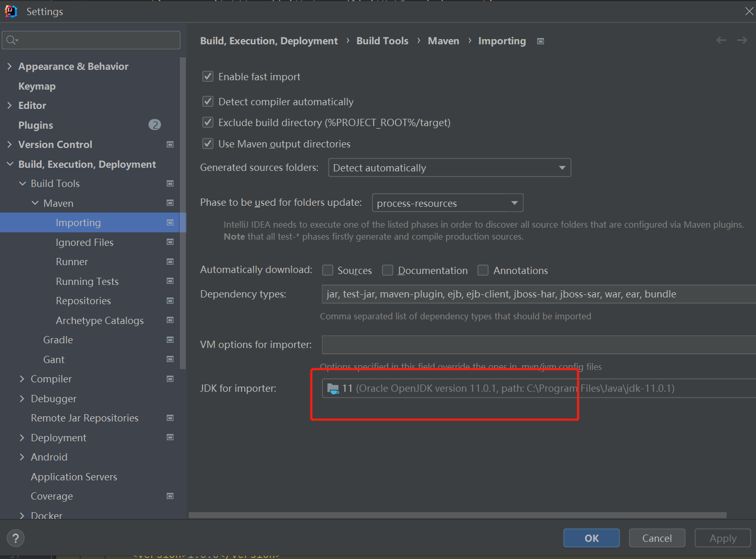
Task: Open the Generated sources folders dropdown
Action: (x=450, y=168)
